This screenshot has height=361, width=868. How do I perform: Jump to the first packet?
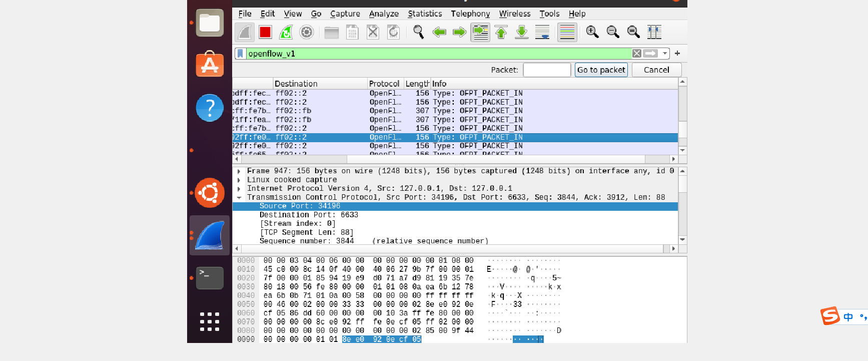(x=501, y=33)
